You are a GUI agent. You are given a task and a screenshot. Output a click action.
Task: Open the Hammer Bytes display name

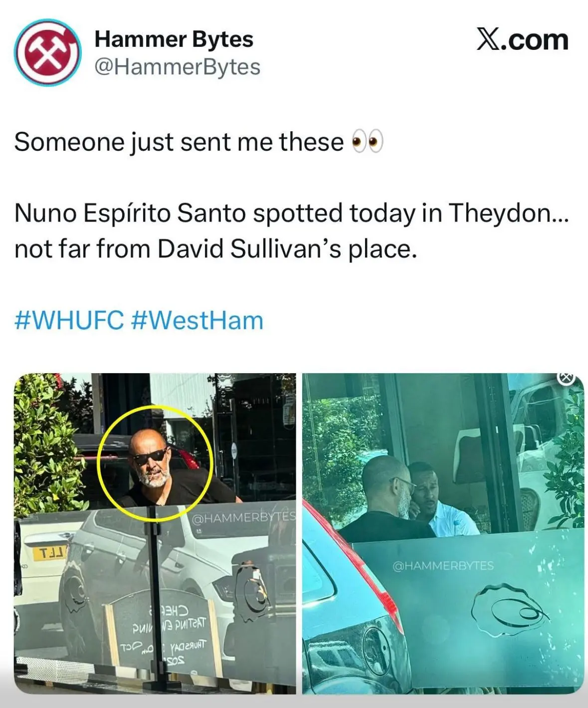pos(174,39)
